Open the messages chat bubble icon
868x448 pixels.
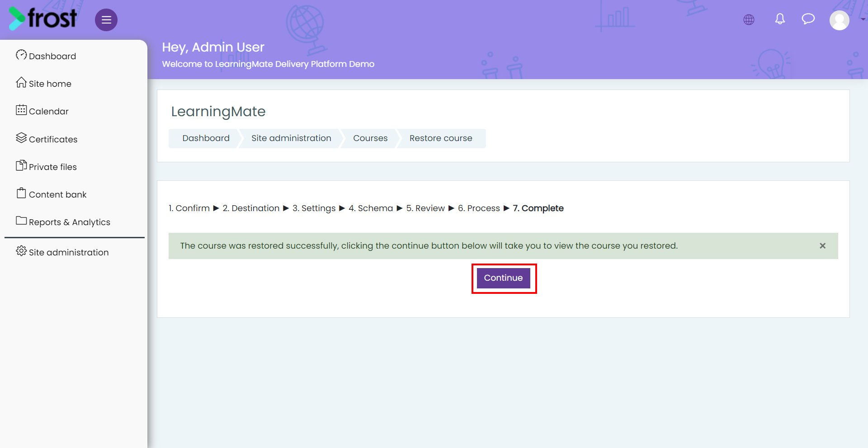(x=808, y=19)
